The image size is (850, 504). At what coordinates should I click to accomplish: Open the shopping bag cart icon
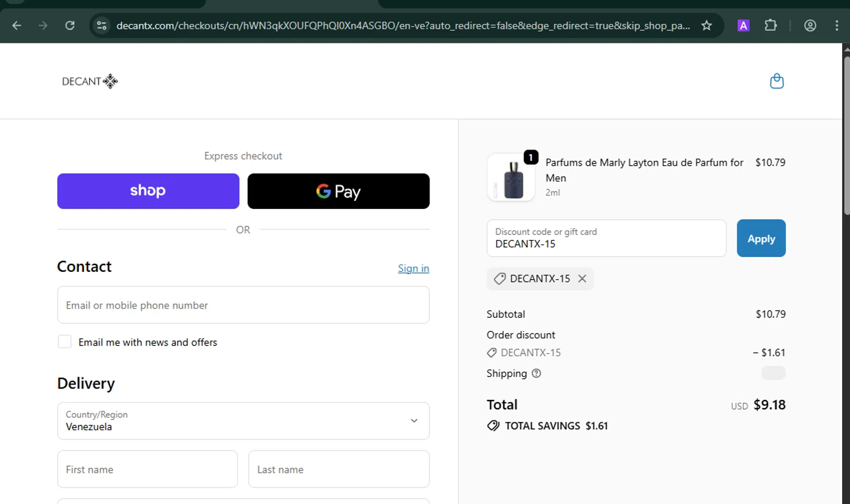[x=777, y=81]
